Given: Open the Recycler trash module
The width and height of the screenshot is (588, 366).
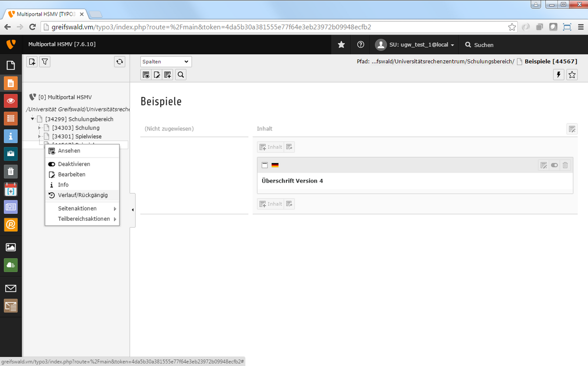Looking at the screenshot, I should (x=11, y=171).
